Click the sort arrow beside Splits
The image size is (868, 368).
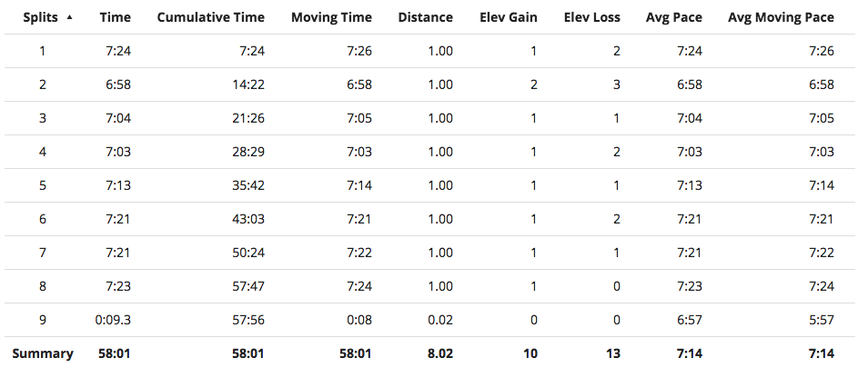point(70,16)
